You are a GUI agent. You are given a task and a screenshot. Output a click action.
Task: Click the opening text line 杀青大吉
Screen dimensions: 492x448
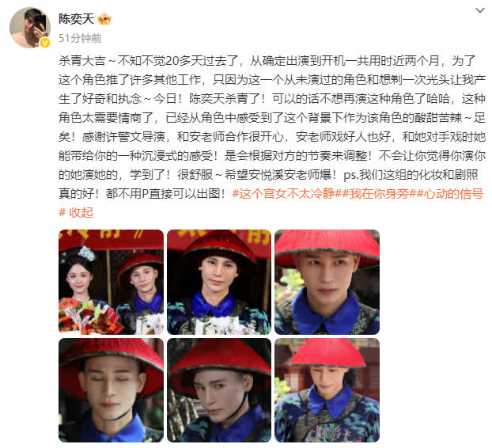click(x=82, y=61)
